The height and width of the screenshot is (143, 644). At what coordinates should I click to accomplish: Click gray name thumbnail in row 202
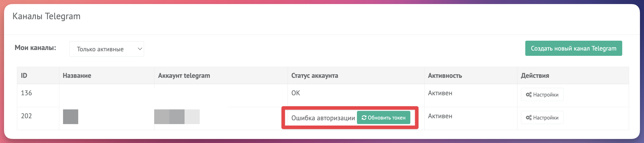71,117
